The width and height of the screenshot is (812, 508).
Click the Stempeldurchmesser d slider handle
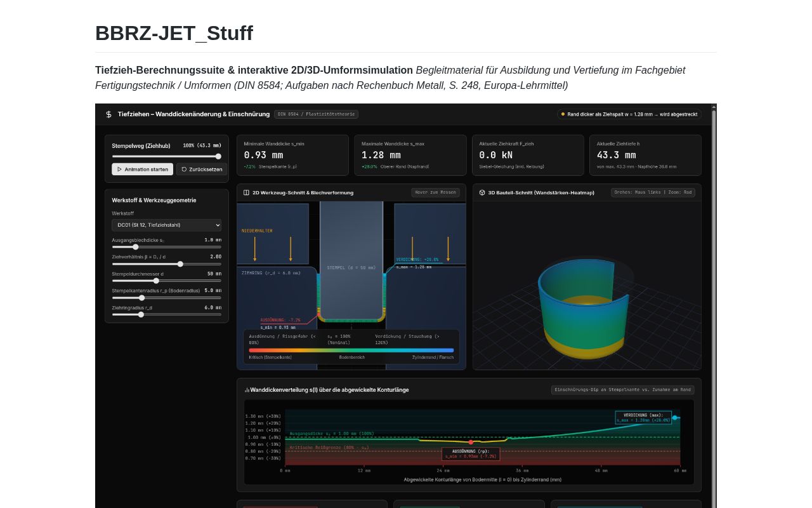pyautogui.click(x=156, y=281)
